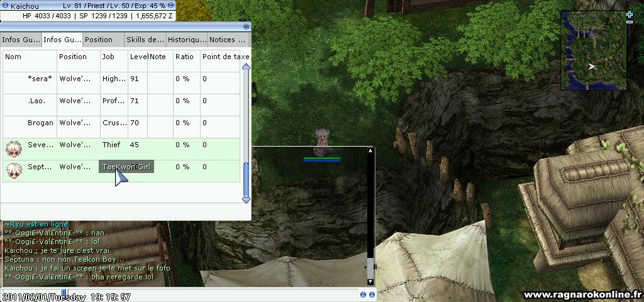Close the guild window
644x302 pixels.
246,26
